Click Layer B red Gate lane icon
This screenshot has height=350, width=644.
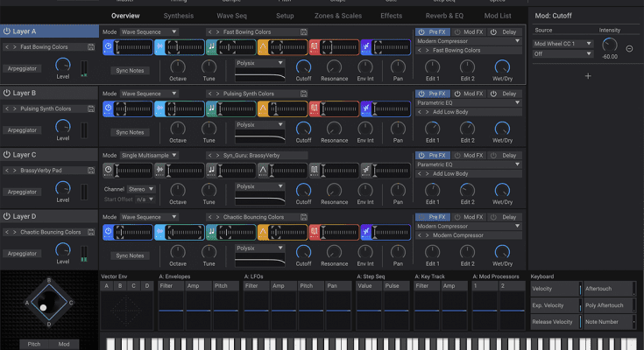pos(314,108)
